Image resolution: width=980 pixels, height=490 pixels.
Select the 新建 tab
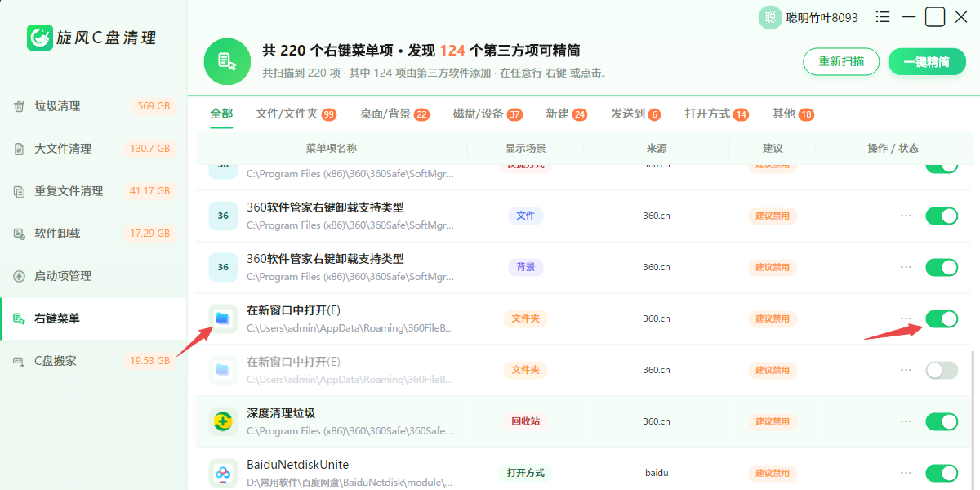[x=567, y=114]
